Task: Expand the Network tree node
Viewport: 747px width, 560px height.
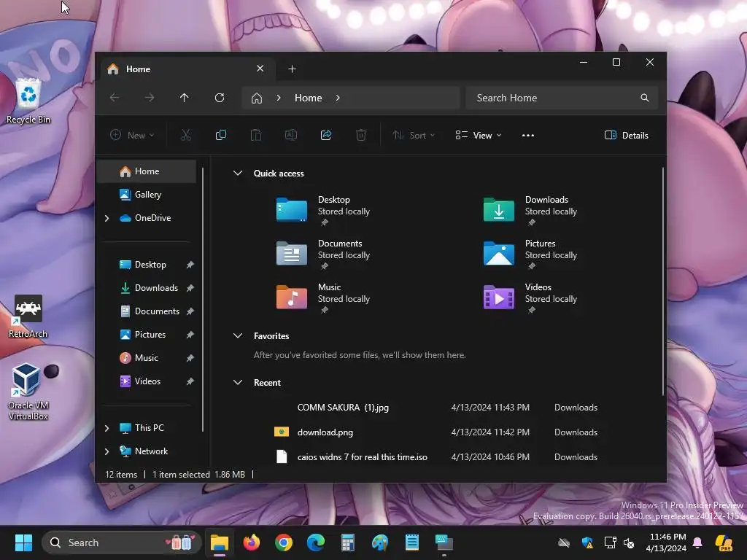Action: coord(107,451)
